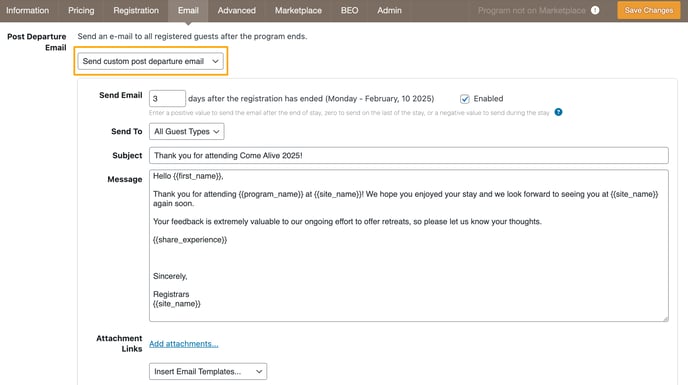Click the days-after Send Email number field
The height and width of the screenshot is (385, 688).
tap(167, 98)
